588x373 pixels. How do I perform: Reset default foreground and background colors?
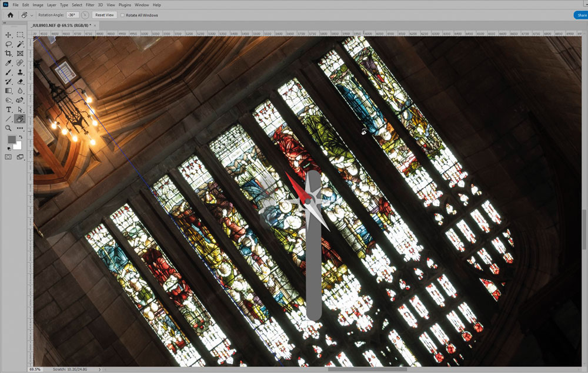[9, 149]
